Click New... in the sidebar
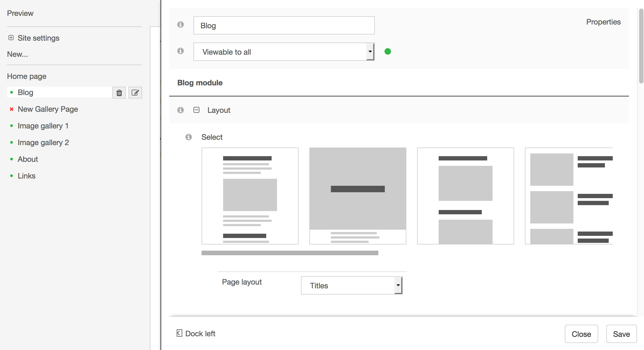The height and width of the screenshot is (350, 644). 18,54
